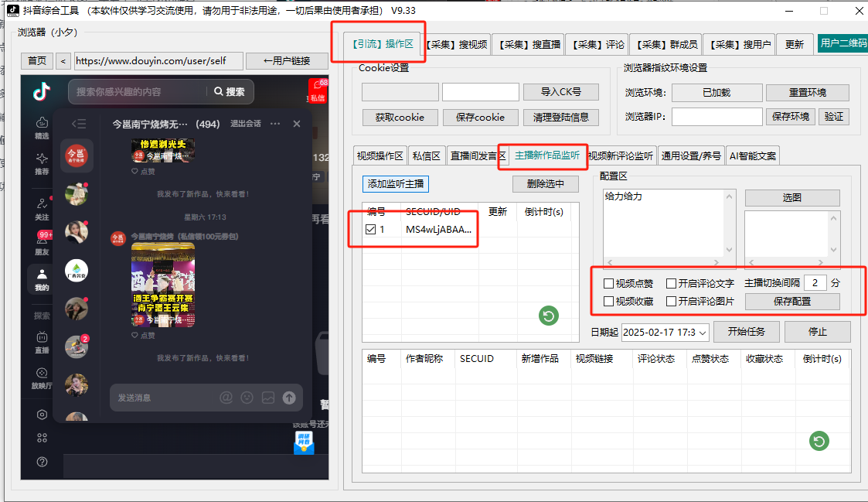Click the Douyin logo in the browser
The image size is (868, 502).
click(x=42, y=93)
